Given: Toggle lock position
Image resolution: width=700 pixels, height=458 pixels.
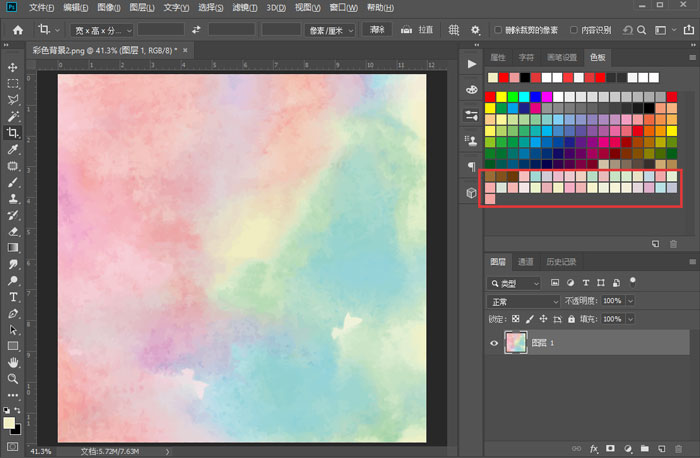Looking at the screenshot, I should (x=543, y=319).
